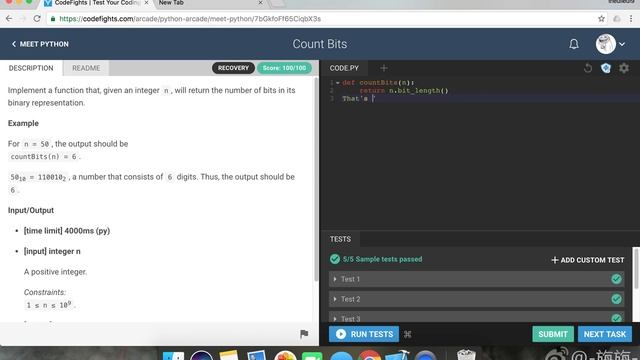This screenshot has height=360, width=640.
Task: Flag this task with the flag icon
Action: pos(304,334)
